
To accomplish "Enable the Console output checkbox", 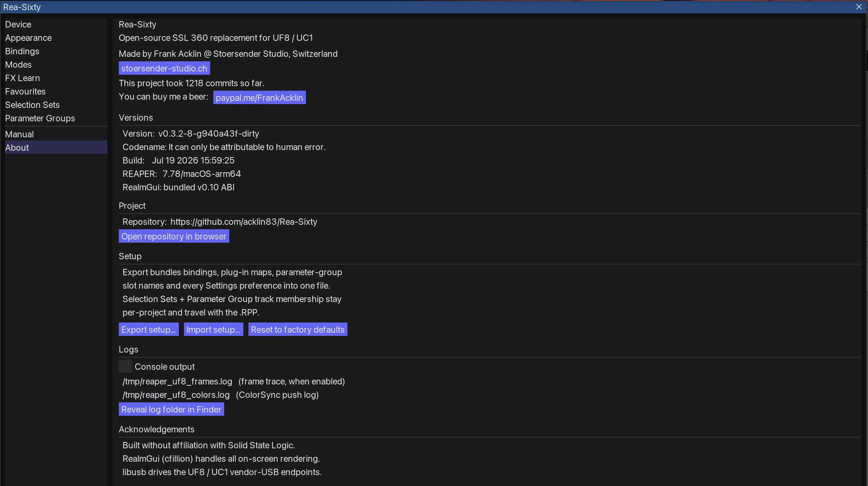I will (126, 366).
